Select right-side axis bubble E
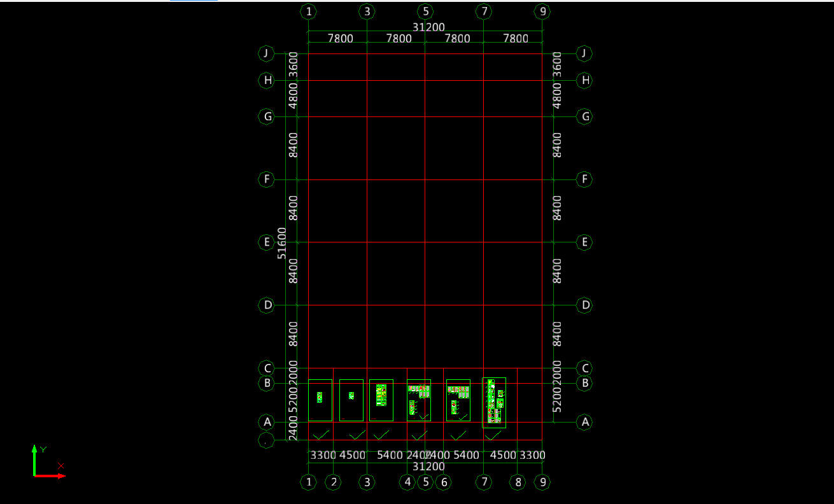Image resolution: width=834 pixels, height=504 pixels. click(584, 242)
